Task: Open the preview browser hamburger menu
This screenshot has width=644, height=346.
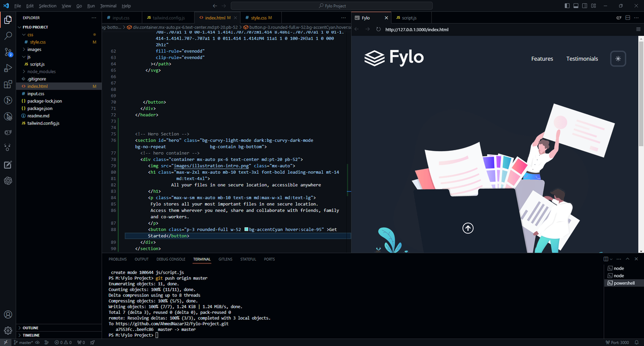Action: (638, 30)
